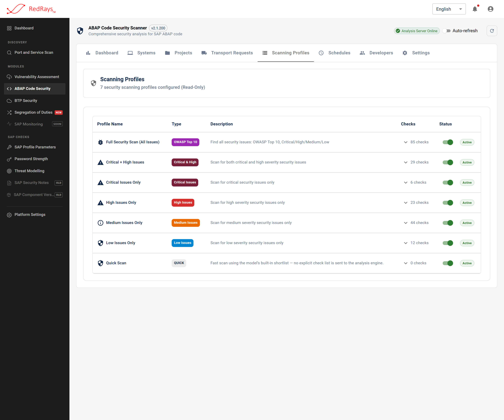Click the OWASP Top 10 type badge

tap(185, 142)
